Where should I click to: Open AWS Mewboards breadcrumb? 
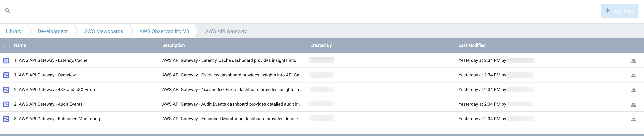104,31
